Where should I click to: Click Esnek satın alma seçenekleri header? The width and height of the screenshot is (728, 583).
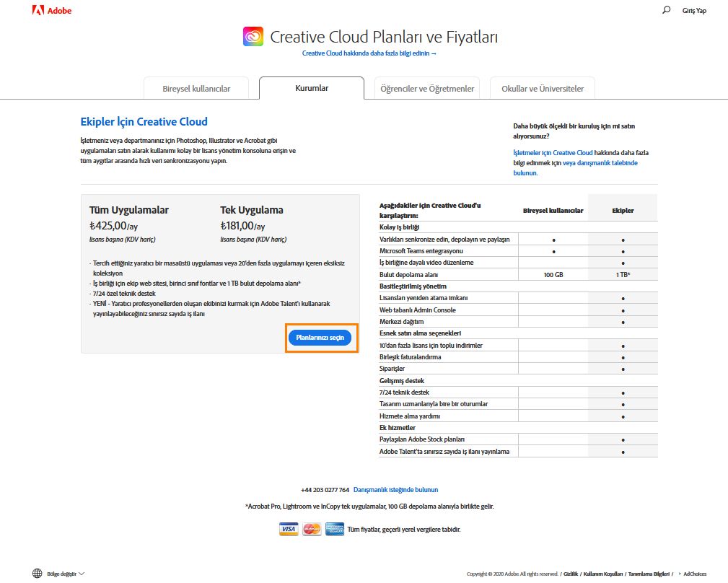click(x=420, y=333)
